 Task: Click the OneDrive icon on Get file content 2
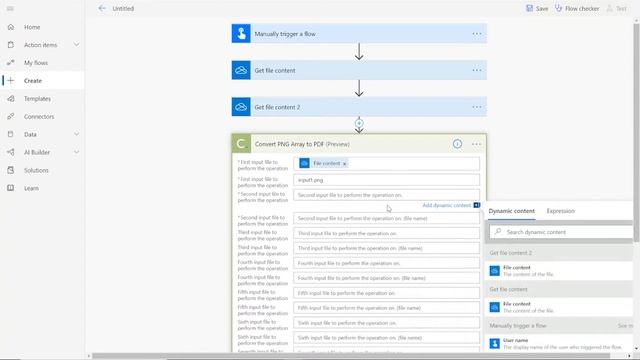tap(241, 107)
